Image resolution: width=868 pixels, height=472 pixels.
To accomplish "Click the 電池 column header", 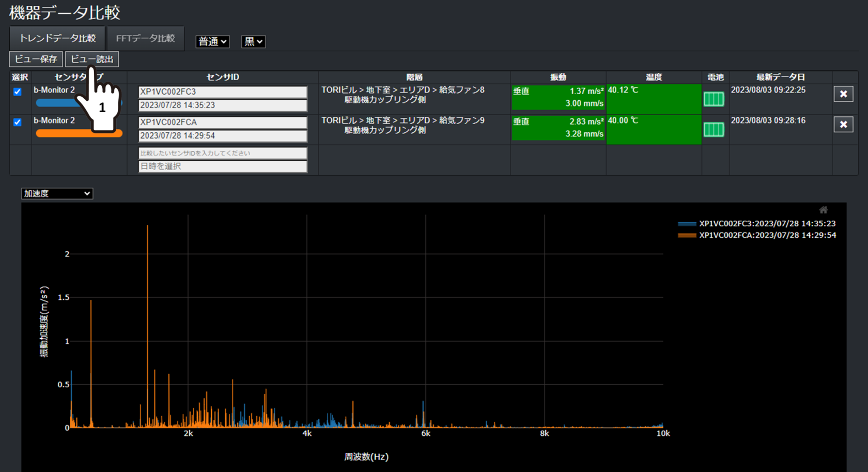I will coord(715,77).
